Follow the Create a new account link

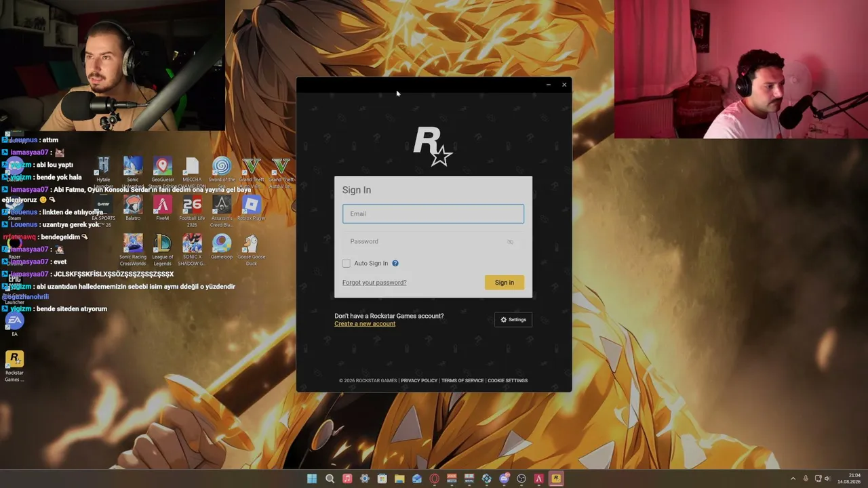[x=365, y=324]
